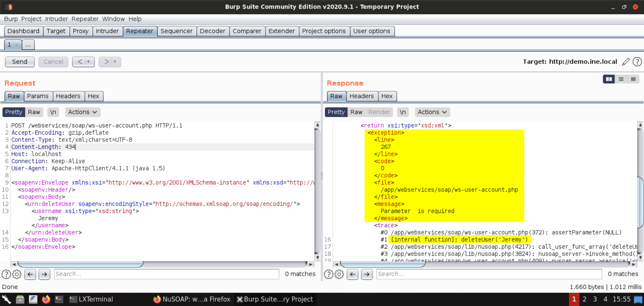Image resolution: width=644 pixels, height=306 pixels.
Task: Select side-by-side split layout icon
Action: tap(608, 79)
